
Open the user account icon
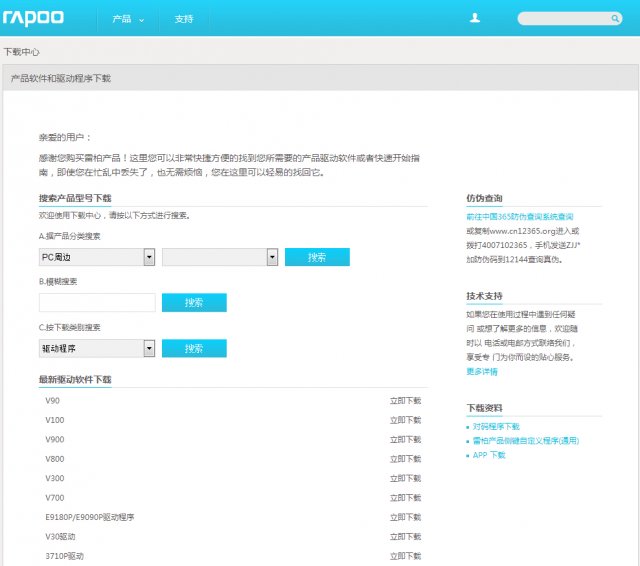(475, 18)
